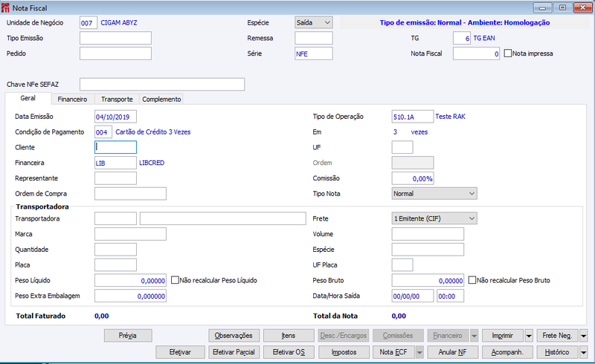Screen dimensions: 595x364
Task: Click the Nota Fiscal number field
Action: point(476,53)
